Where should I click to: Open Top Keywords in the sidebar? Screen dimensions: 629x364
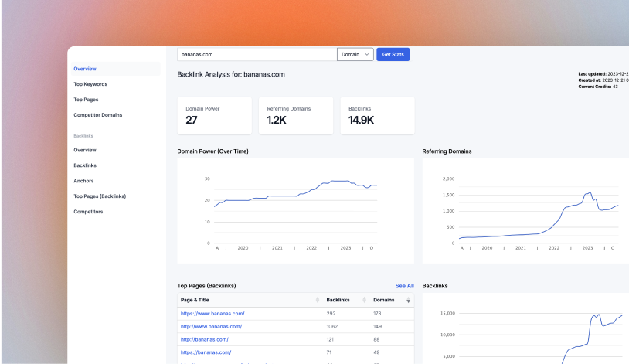[90, 84]
